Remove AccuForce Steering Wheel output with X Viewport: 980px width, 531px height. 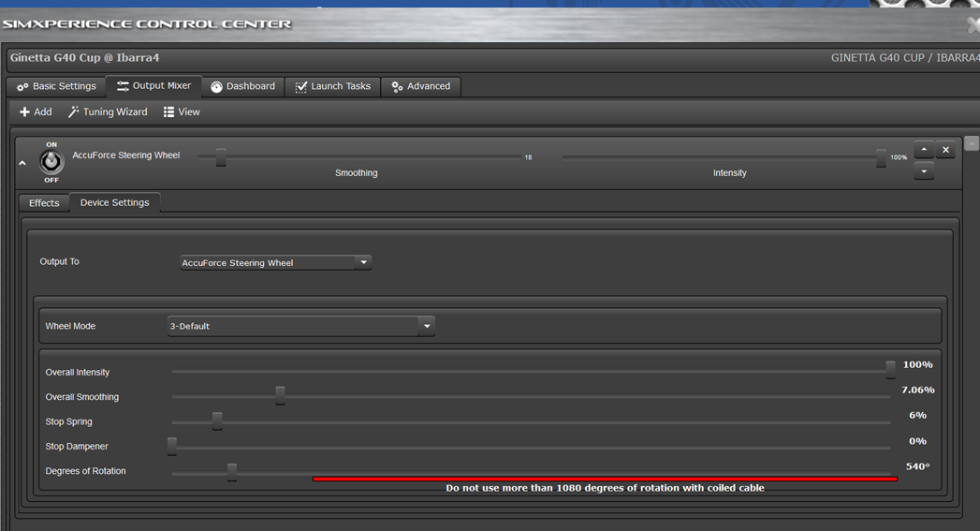[945, 150]
